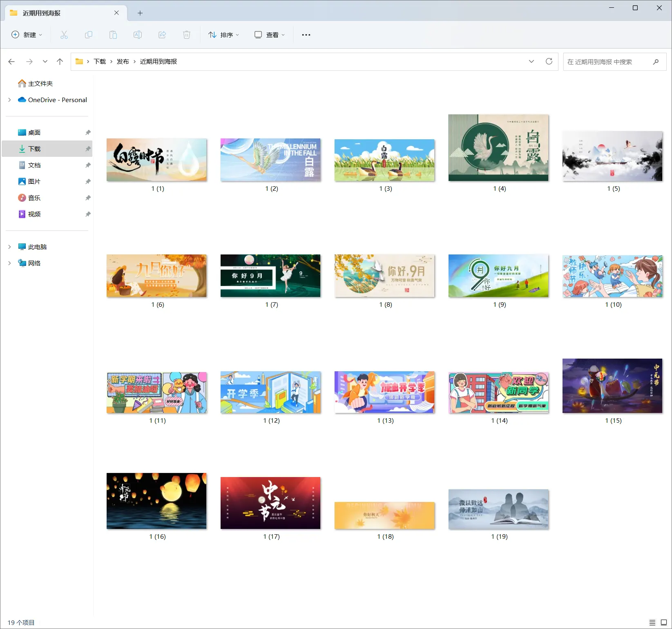Screen dimensions: 672x629
Task: Click file name label 1 (3)
Action: click(386, 189)
